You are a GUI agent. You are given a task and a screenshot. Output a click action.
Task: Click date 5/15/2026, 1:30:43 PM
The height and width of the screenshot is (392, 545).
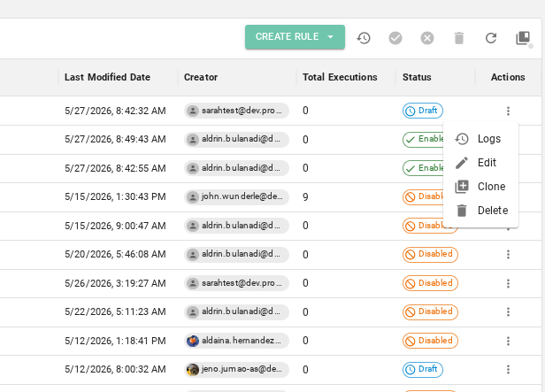pos(115,196)
